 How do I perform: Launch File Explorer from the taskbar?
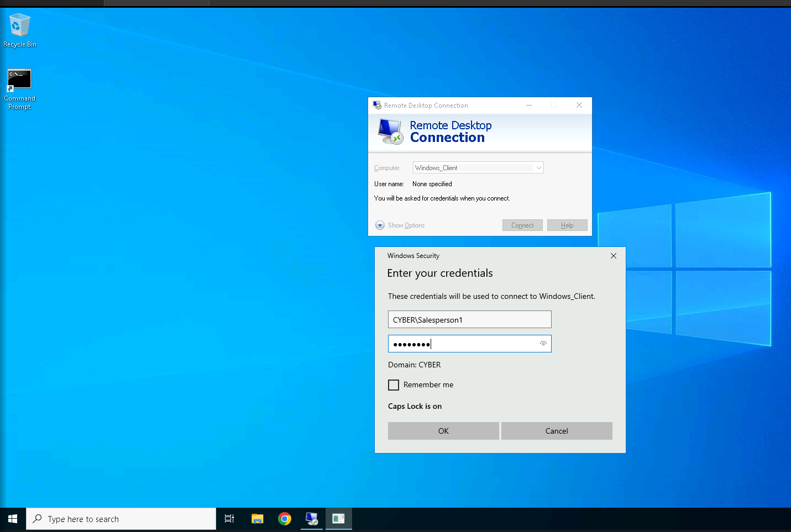tap(258, 519)
